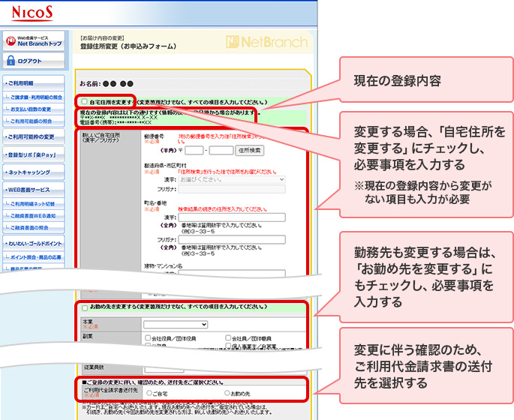Open the 本業 occupation dropdown

pyautogui.click(x=176, y=324)
